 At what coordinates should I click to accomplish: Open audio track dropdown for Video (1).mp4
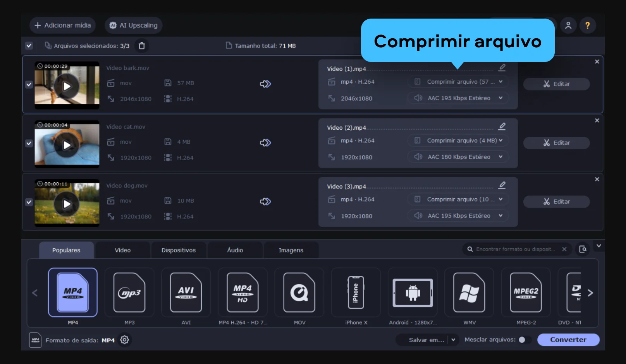coord(458,98)
